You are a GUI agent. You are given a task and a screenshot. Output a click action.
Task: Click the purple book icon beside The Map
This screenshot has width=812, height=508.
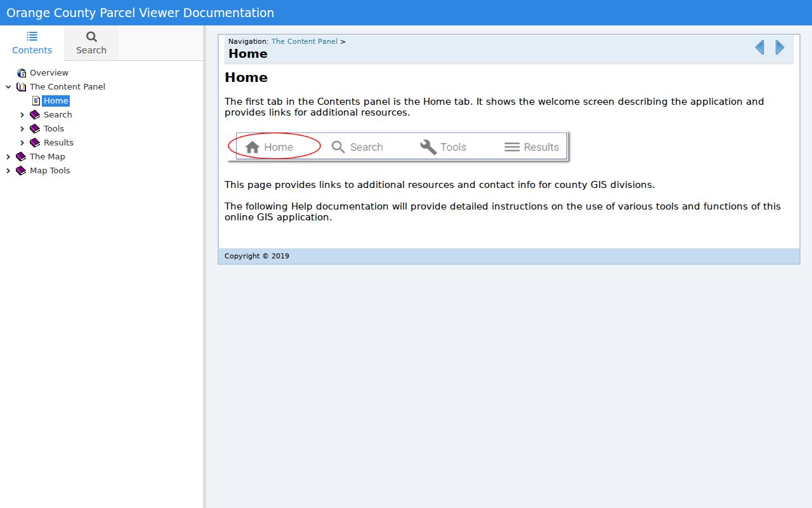21,157
